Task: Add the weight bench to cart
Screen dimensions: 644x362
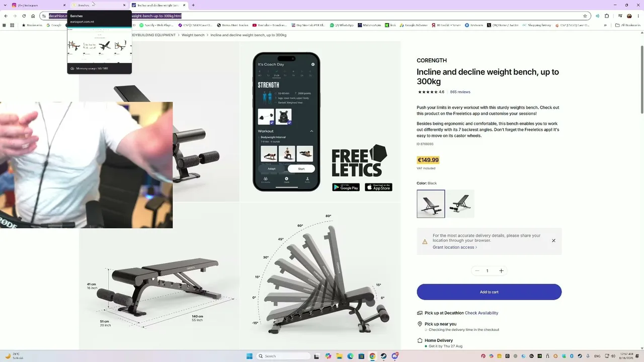Action: [x=489, y=292]
